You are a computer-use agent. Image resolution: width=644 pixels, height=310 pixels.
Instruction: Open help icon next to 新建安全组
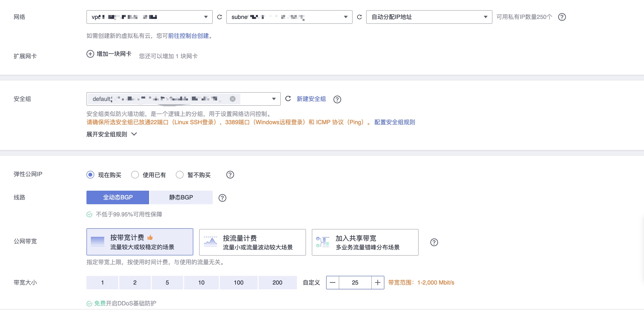click(337, 99)
